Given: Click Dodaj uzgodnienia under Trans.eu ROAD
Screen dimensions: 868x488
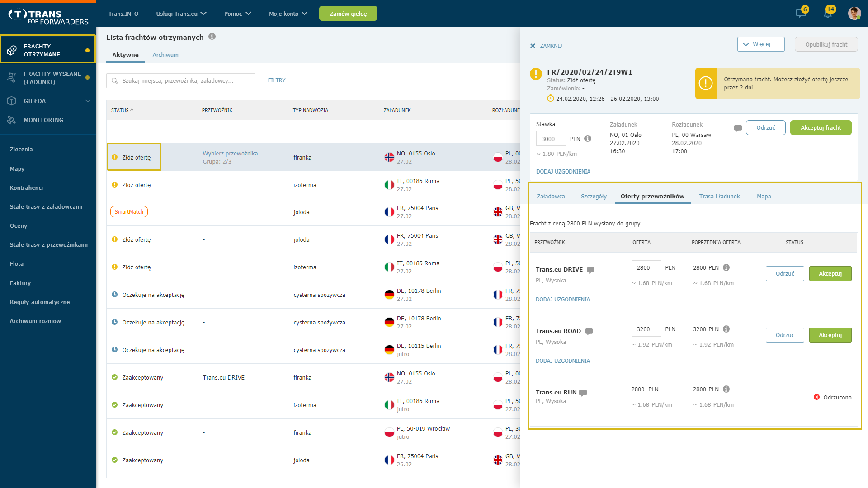Looking at the screenshot, I should coord(563,361).
